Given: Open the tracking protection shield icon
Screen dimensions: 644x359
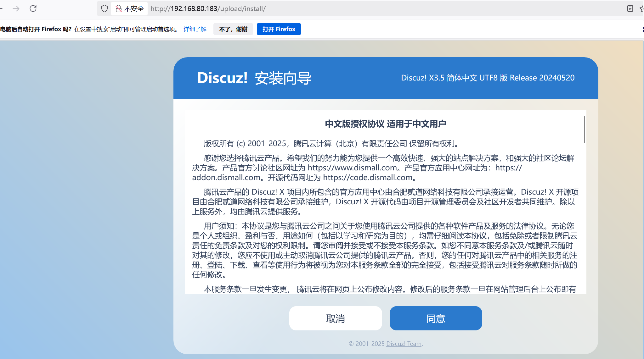Looking at the screenshot, I should [105, 8].
